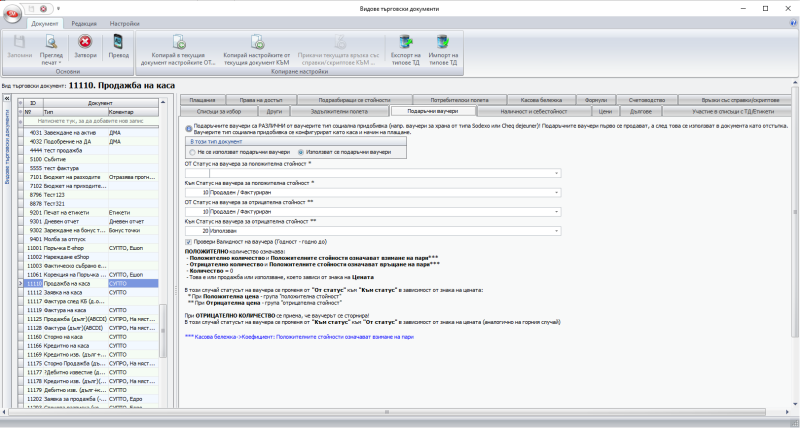Click the save icon in quick access toolbar
800x428 pixels.
(x=32, y=9)
